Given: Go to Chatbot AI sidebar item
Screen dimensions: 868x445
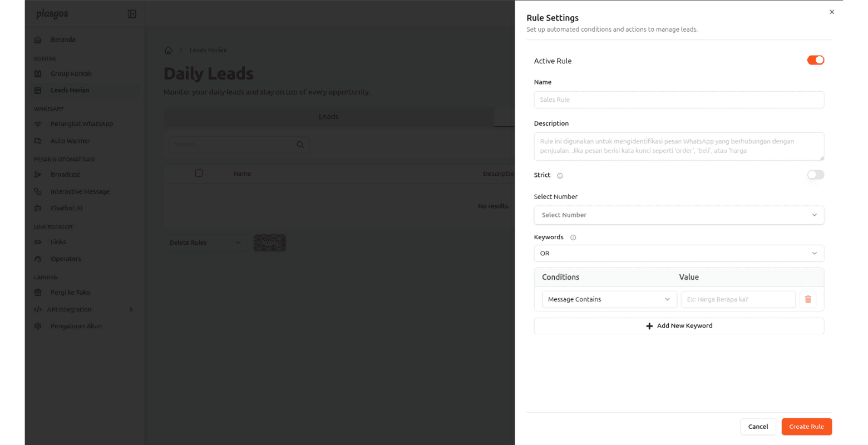Looking at the screenshot, I should (66, 209).
